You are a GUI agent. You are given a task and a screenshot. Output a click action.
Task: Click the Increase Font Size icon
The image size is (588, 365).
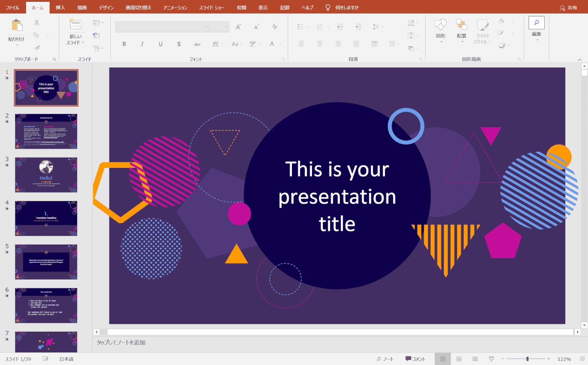click(x=238, y=27)
